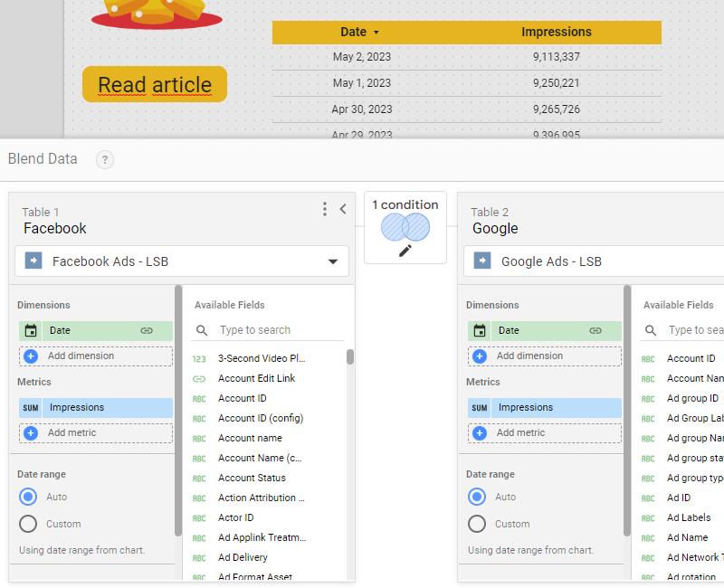Screen dimensions: 724x588
Task: Select Action Attribution field
Action: point(262,498)
